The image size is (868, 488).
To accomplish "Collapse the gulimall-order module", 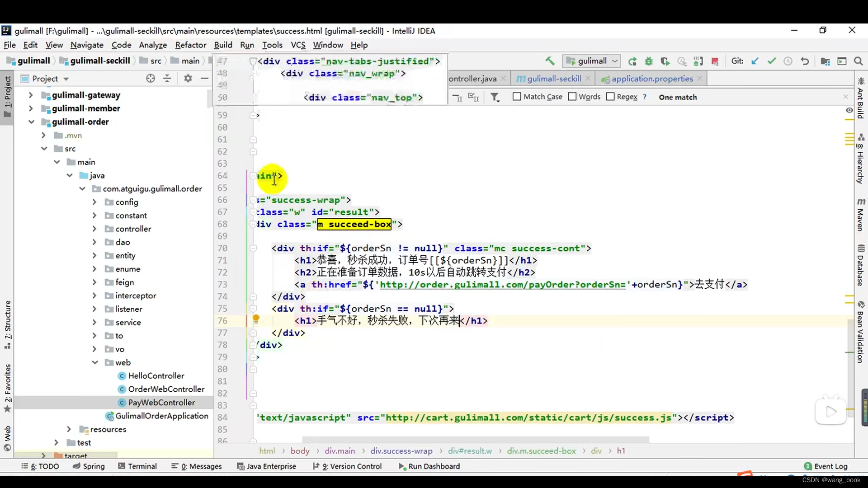I will [x=31, y=122].
